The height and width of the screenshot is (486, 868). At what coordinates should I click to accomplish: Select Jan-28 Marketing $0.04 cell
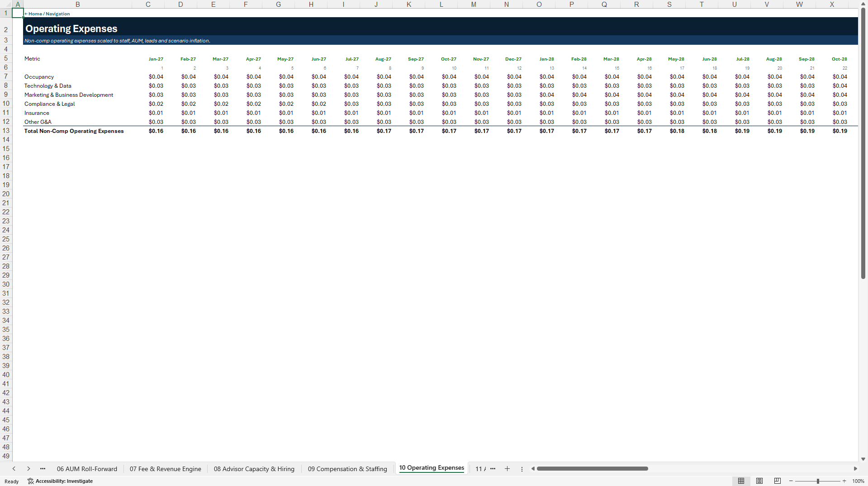547,95
